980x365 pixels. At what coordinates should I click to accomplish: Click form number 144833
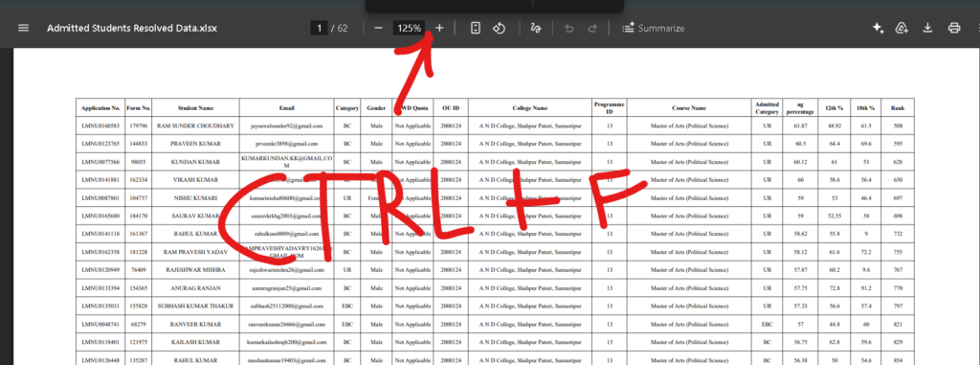(138, 144)
